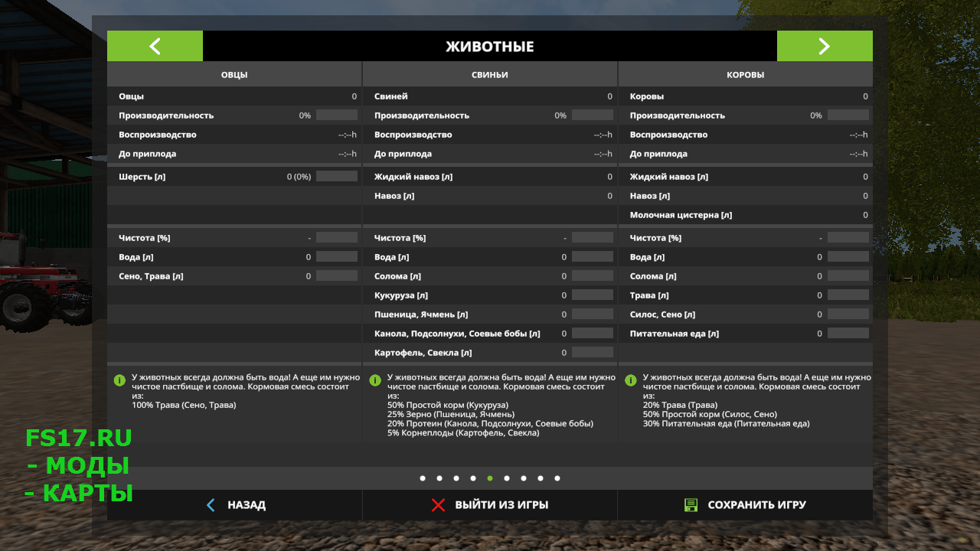Screen dimensions: 980x551
Task: Select the third page indicator dot
Action: tap(456, 478)
